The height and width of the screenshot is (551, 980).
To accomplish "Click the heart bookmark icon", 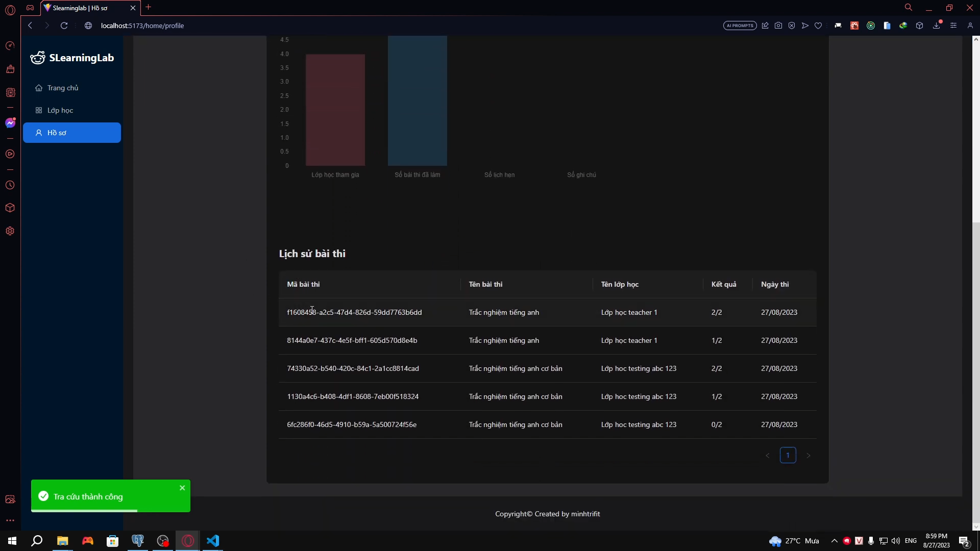I will 818,26.
